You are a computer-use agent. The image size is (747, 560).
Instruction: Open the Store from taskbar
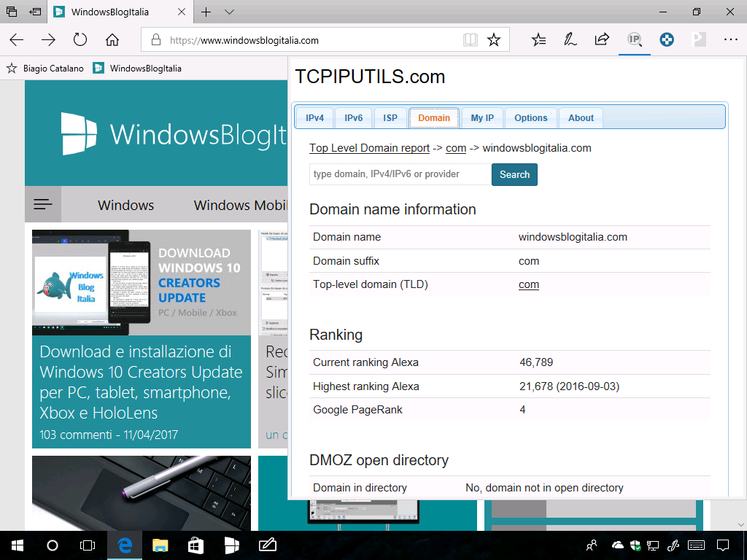click(196, 545)
